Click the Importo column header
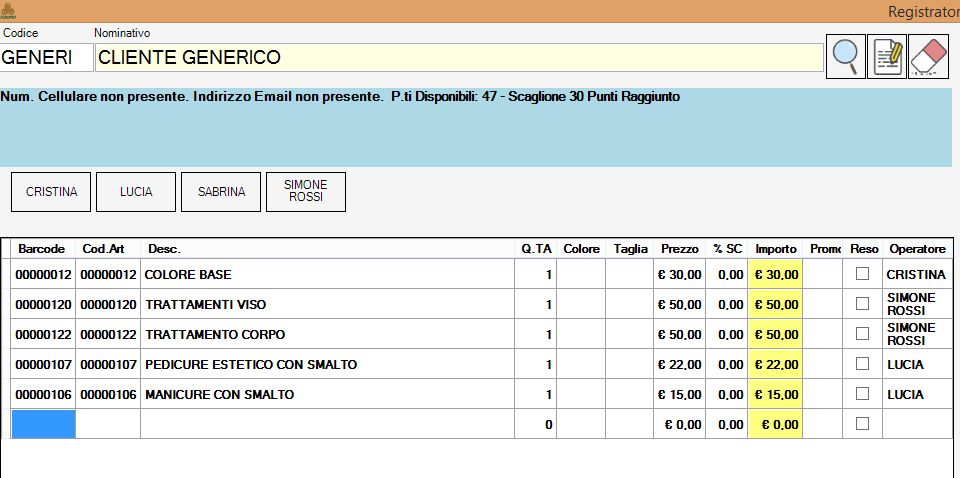 (x=775, y=248)
